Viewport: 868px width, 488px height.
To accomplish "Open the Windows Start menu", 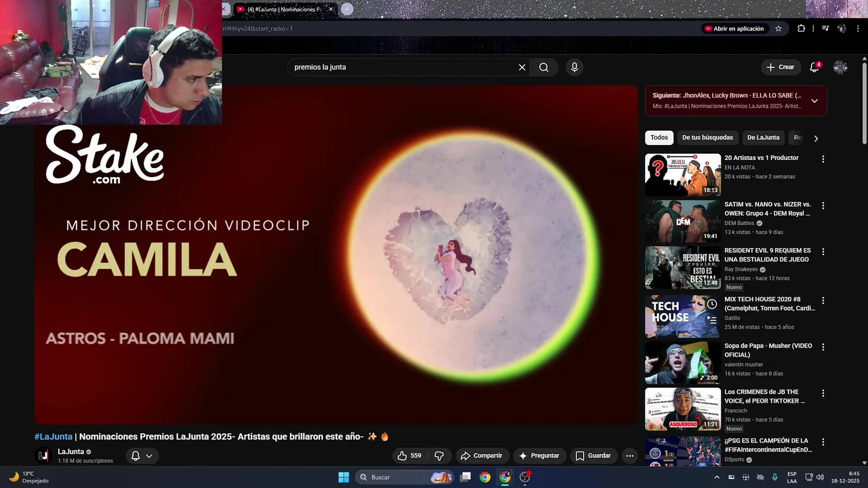I will [344, 477].
